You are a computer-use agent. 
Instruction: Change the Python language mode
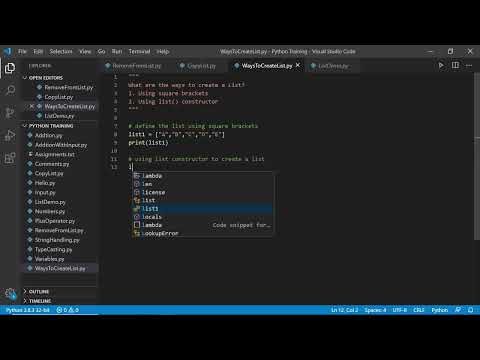coord(440,310)
